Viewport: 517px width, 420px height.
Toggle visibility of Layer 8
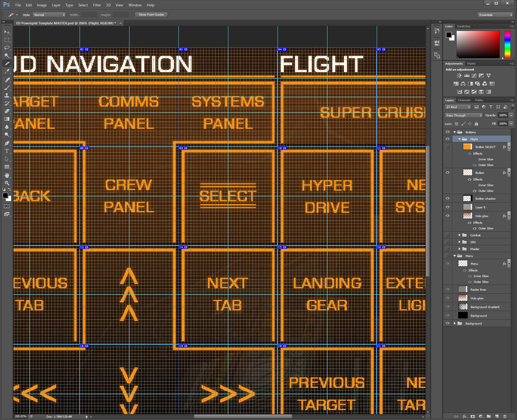click(x=448, y=207)
